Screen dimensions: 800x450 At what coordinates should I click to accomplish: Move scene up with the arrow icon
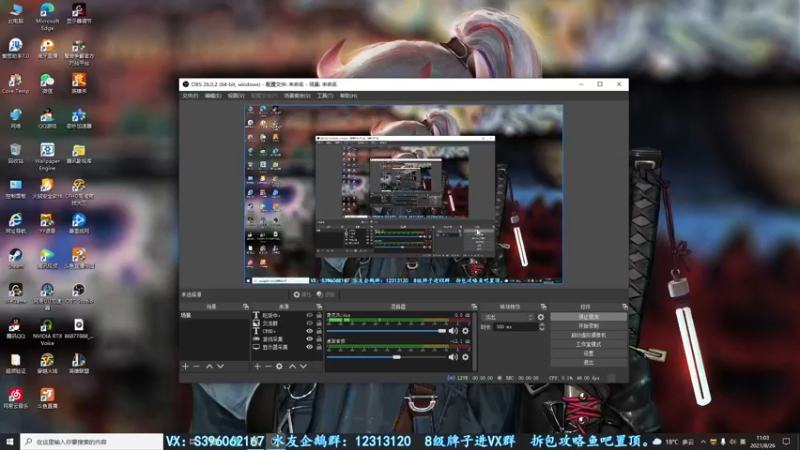[x=209, y=366]
